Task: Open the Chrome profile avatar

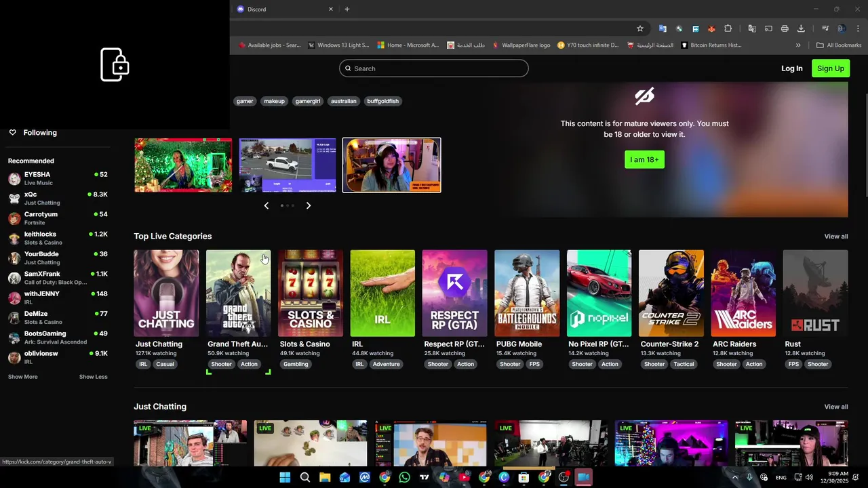Action: click(842, 28)
